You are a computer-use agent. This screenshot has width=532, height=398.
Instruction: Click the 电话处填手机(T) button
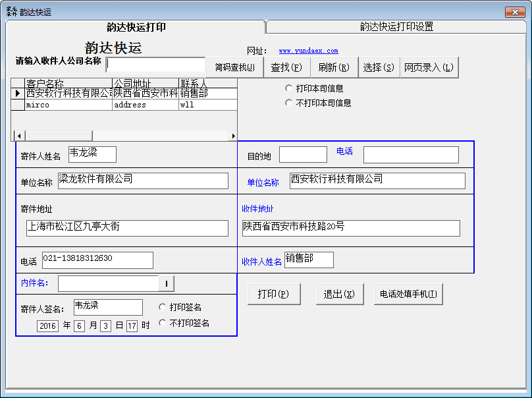408,294
